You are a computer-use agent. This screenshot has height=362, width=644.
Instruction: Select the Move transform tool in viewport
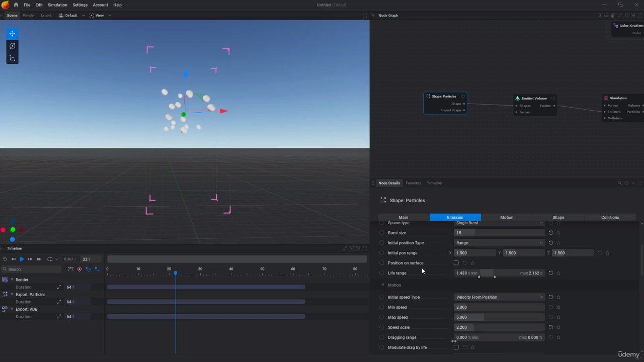(x=12, y=34)
